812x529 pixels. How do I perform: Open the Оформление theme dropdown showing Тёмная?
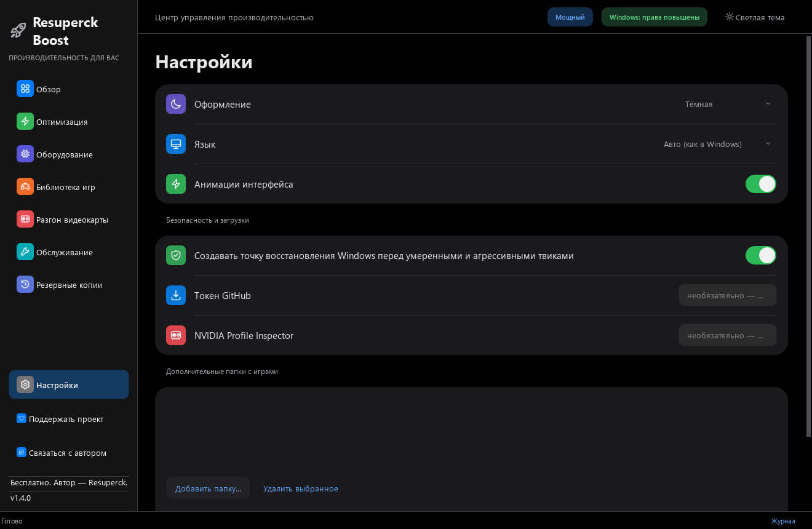[728, 104]
